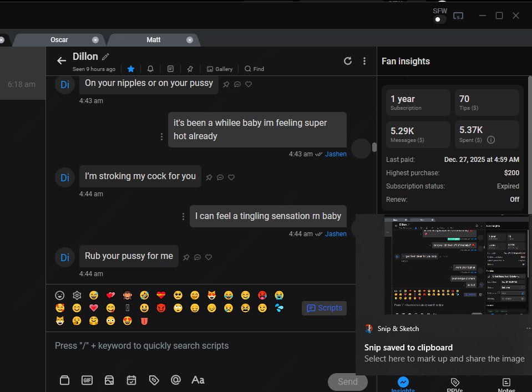Go back using the arrow beside Dillon

tap(62, 60)
